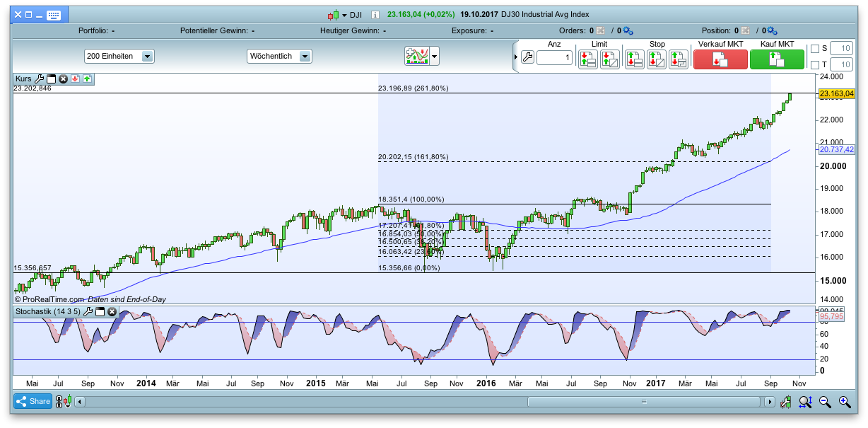Viewport: 868px width, 428px height.
Task: Zoom in the chart horizontally
Action: point(844,402)
